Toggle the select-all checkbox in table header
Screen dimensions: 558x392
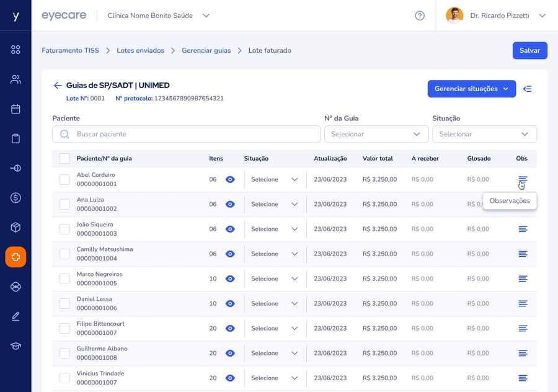64,159
